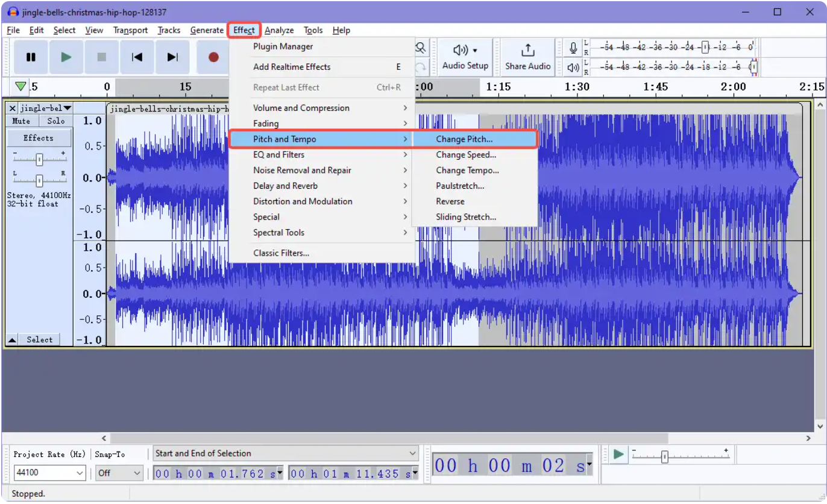Close the jingle-bel track with X
This screenshot has height=504, width=827.
click(13, 109)
